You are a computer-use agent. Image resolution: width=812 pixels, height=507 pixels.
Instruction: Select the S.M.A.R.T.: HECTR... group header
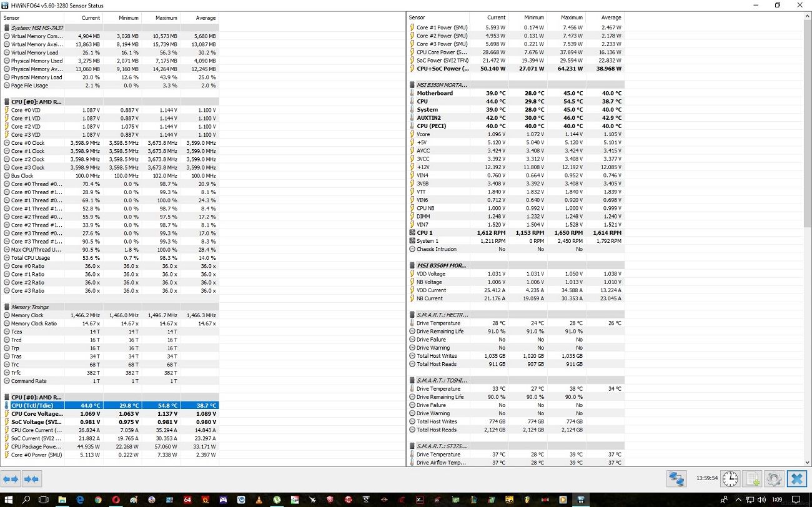(x=516, y=315)
